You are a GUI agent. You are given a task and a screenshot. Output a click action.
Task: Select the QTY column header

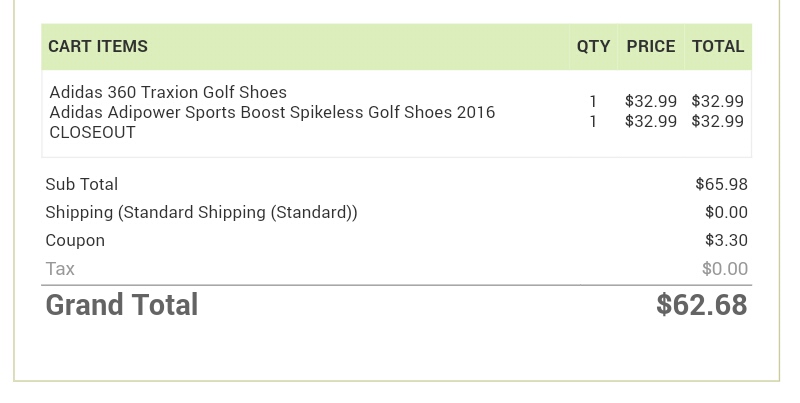tap(593, 46)
